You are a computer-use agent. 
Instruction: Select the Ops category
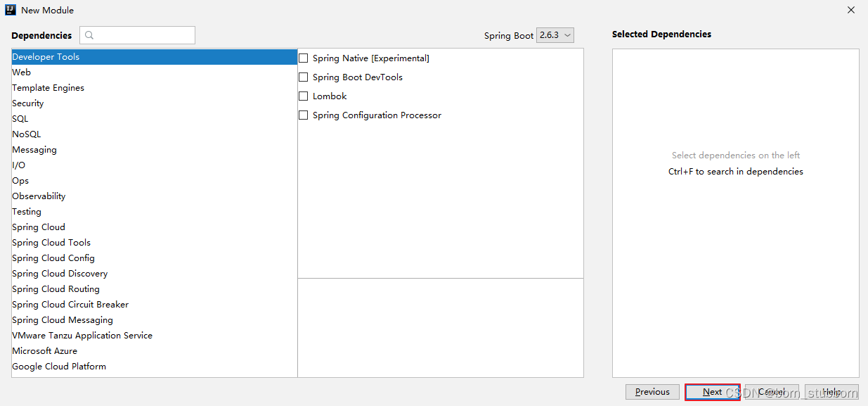[155, 181]
